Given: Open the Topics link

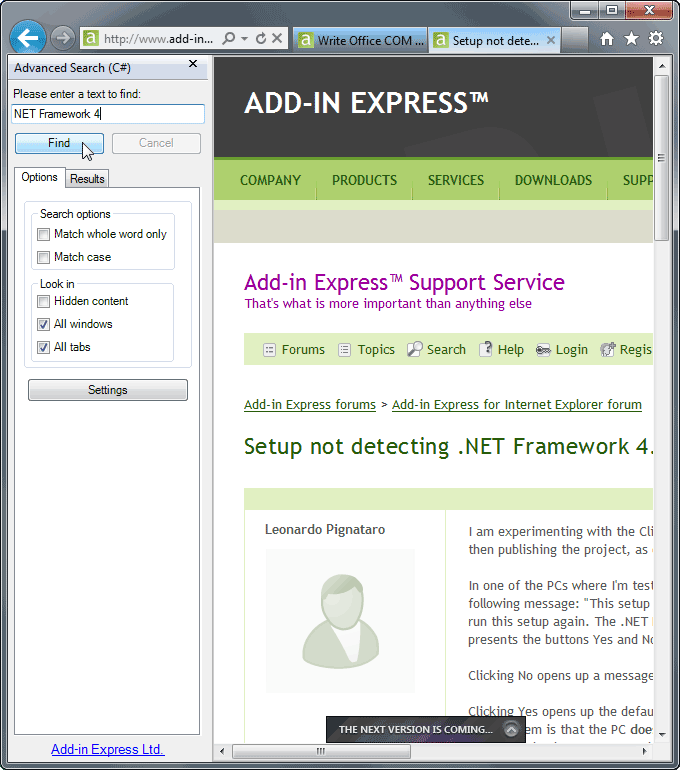Looking at the screenshot, I should (x=376, y=350).
